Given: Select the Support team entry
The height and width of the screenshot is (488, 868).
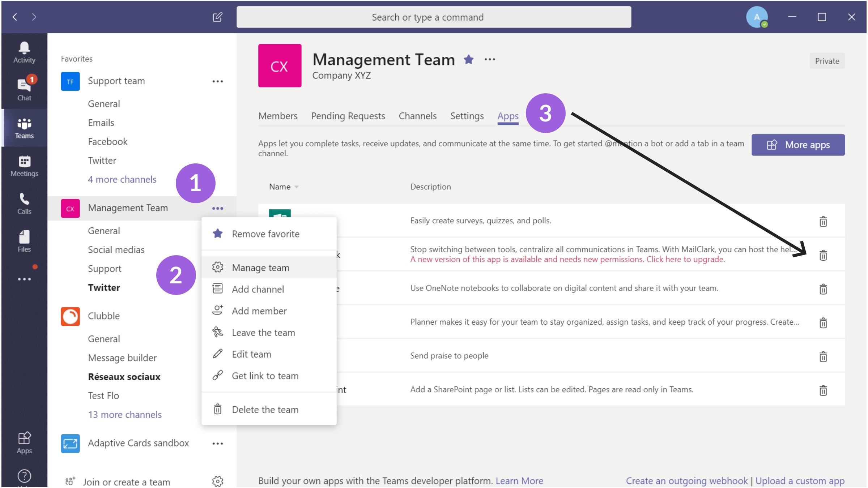Looking at the screenshot, I should click(x=116, y=81).
